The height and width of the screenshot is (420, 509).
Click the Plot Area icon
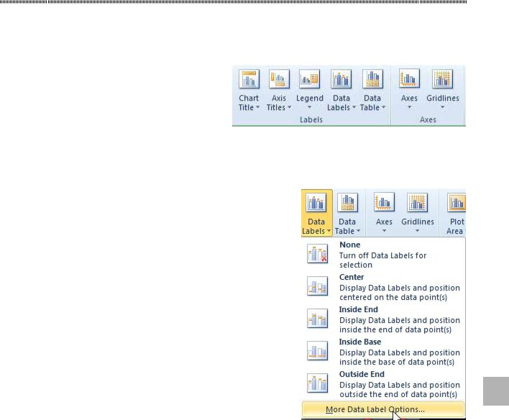pos(457,202)
